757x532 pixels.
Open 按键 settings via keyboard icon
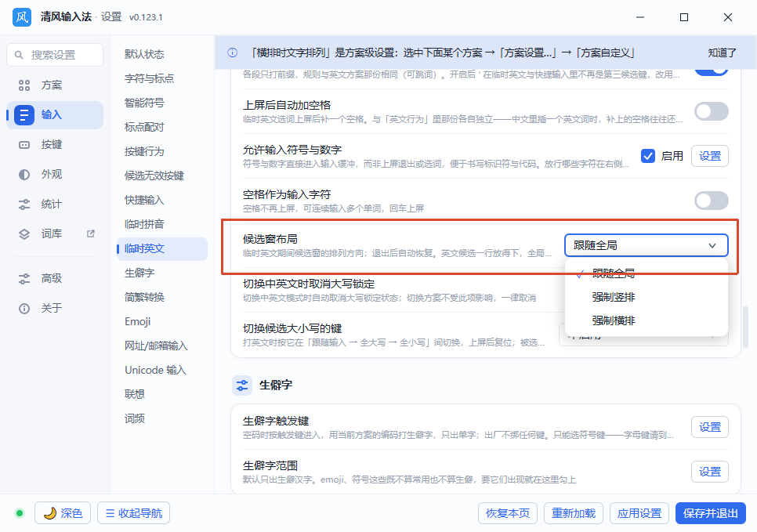(x=24, y=145)
